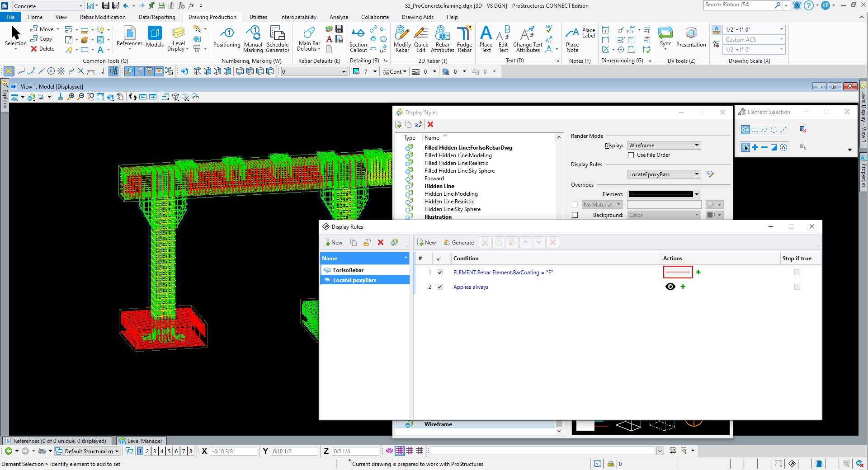Open the Place Note tool
This screenshot has width=868, height=470.
[572, 39]
